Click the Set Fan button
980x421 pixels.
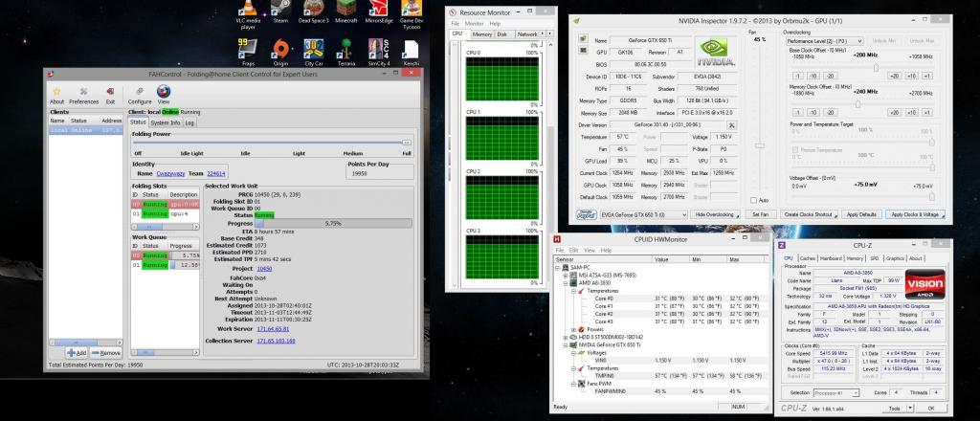[761, 215]
